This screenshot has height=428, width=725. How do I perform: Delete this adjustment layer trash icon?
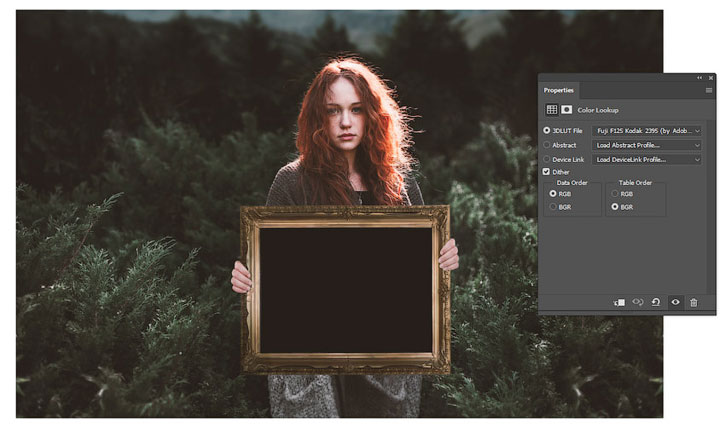pyautogui.click(x=694, y=302)
